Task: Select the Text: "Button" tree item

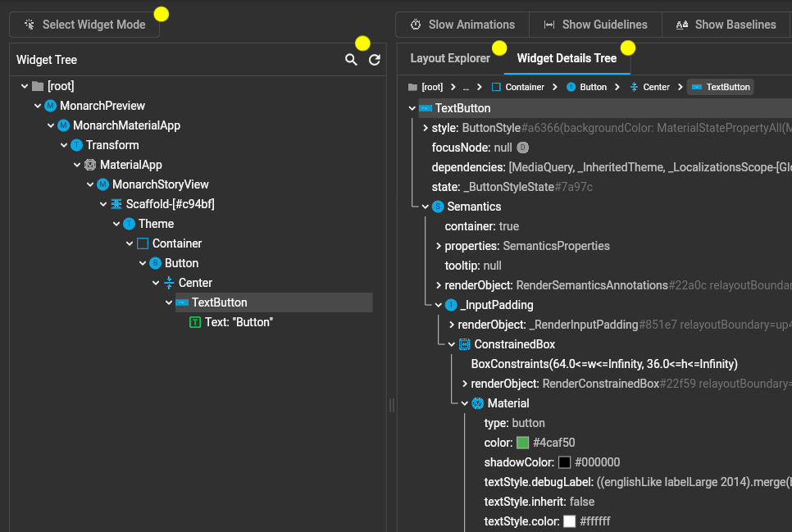Action: pyautogui.click(x=239, y=322)
